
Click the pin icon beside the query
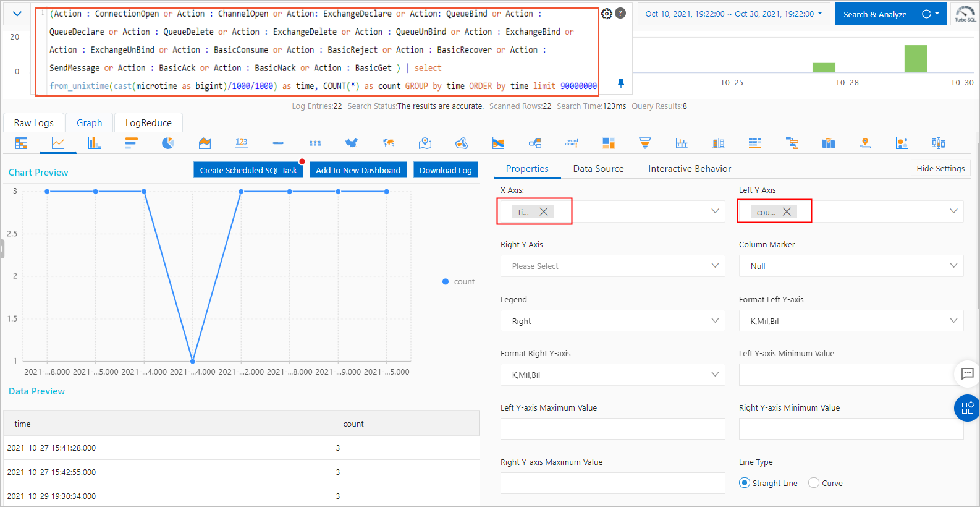pos(621,83)
